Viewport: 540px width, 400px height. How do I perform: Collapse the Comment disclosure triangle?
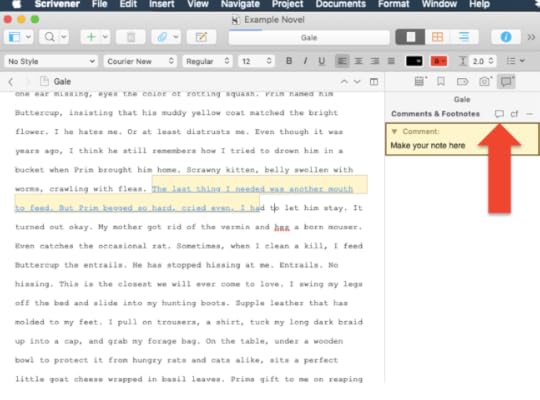(394, 131)
